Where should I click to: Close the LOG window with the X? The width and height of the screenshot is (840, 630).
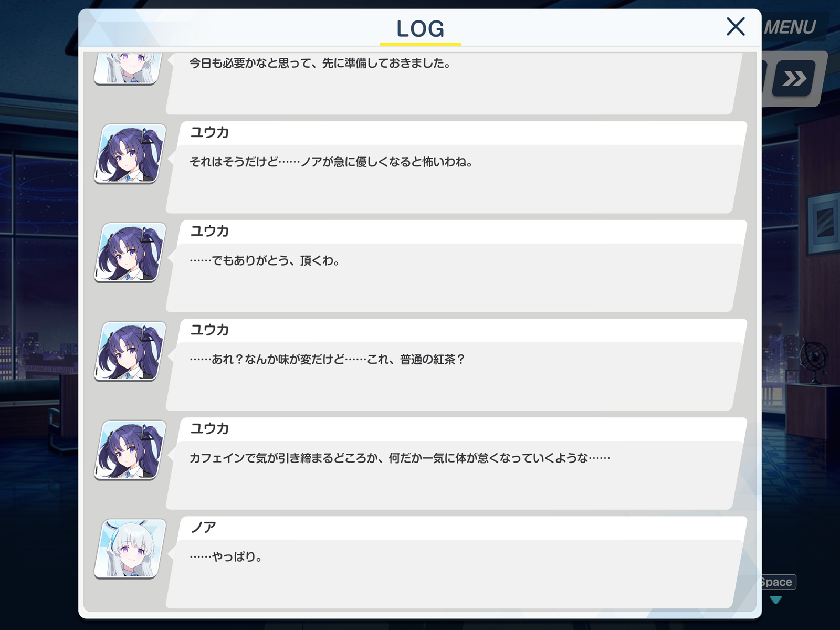click(736, 26)
